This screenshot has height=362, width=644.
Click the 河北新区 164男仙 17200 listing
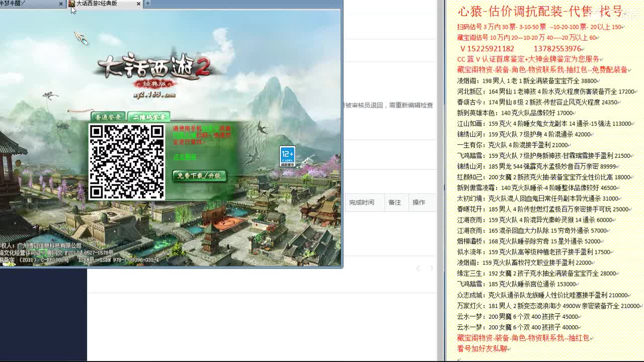tap(547, 92)
